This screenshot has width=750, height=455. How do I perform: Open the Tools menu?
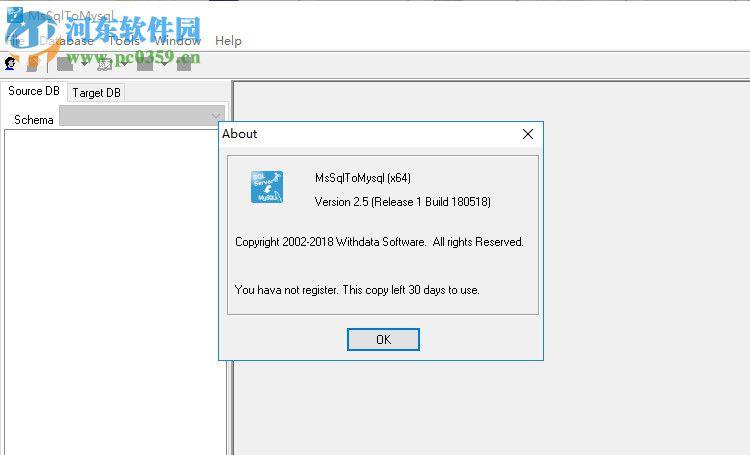point(124,41)
